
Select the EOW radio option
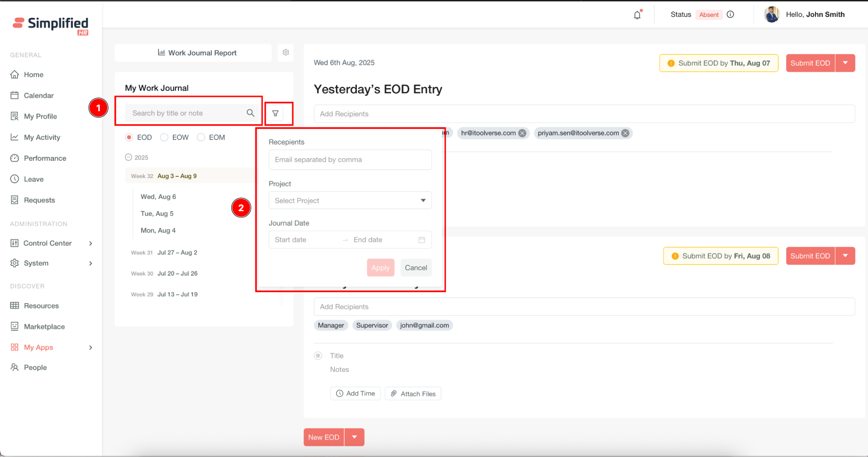(x=164, y=137)
